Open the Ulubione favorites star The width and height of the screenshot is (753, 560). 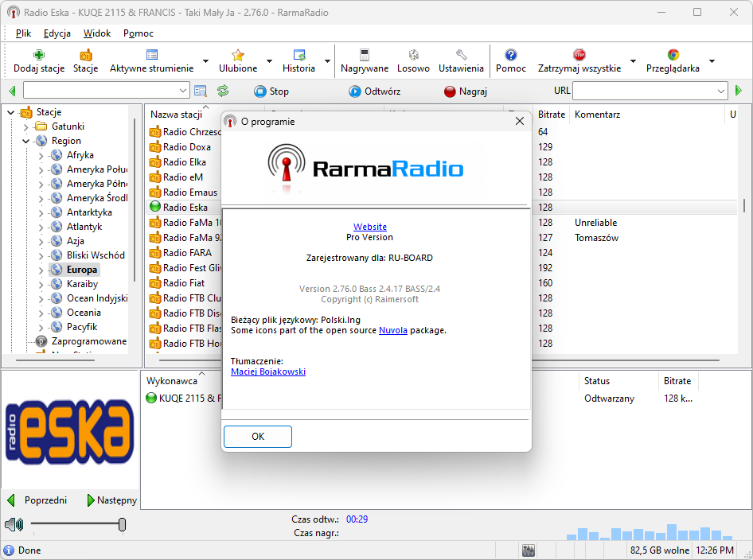point(238,55)
